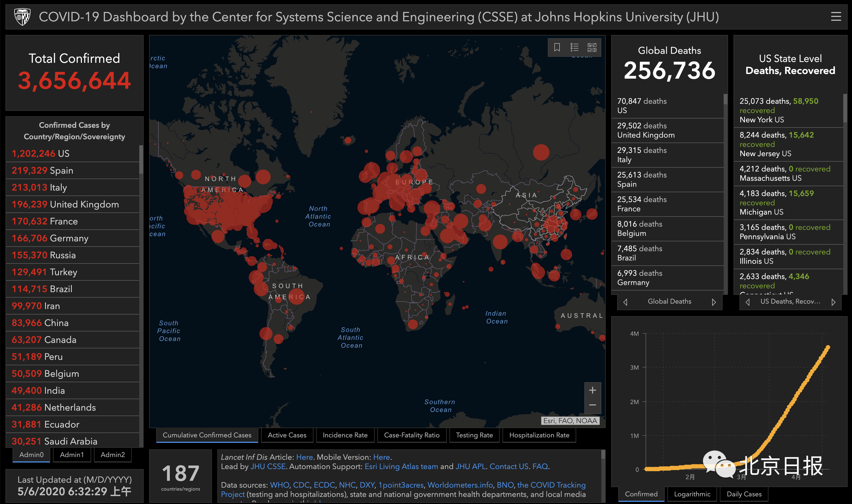Open the NHC data source link
852x504 pixels.
pyautogui.click(x=347, y=485)
